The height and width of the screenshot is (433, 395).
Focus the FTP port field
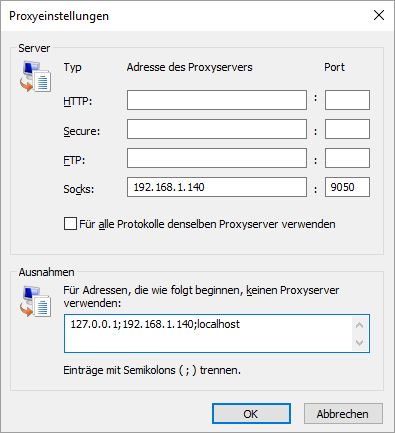point(347,158)
